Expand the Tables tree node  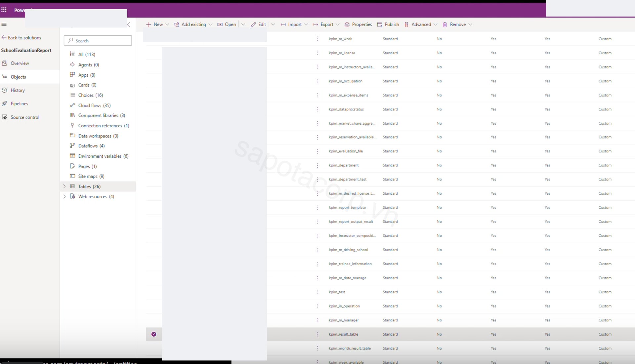pos(64,186)
